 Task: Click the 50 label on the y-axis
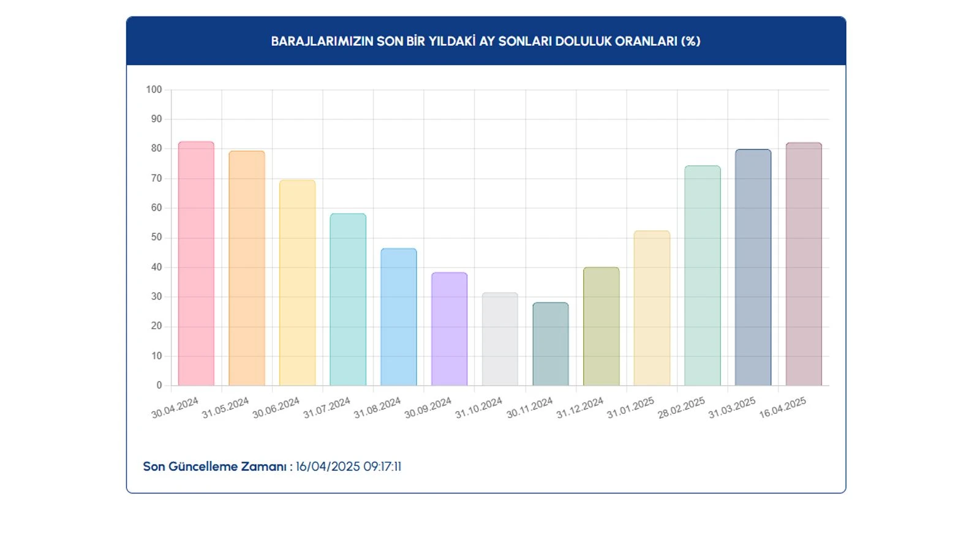[156, 237]
